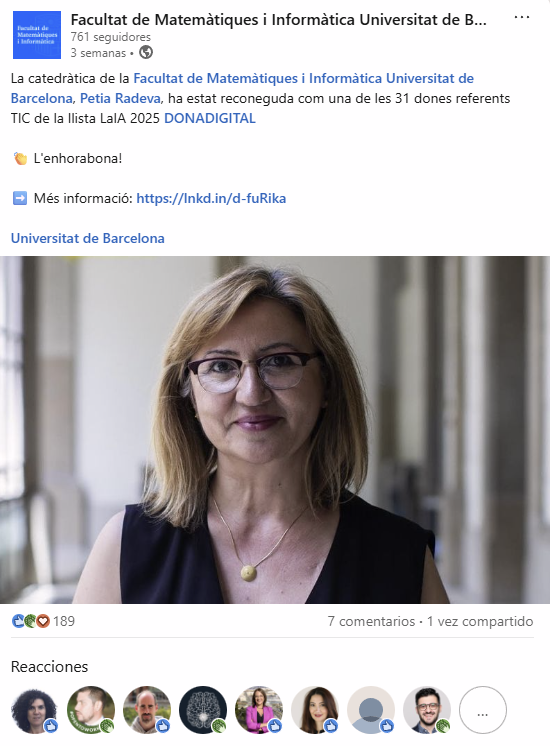This screenshot has width=550, height=746.
Task: Open the portrait photo of the post
Action: [275, 430]
